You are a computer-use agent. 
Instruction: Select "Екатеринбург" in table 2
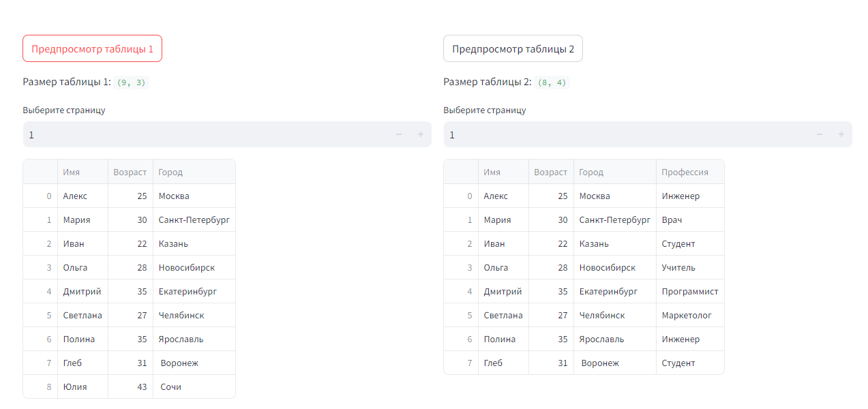(x=615, y=291)
